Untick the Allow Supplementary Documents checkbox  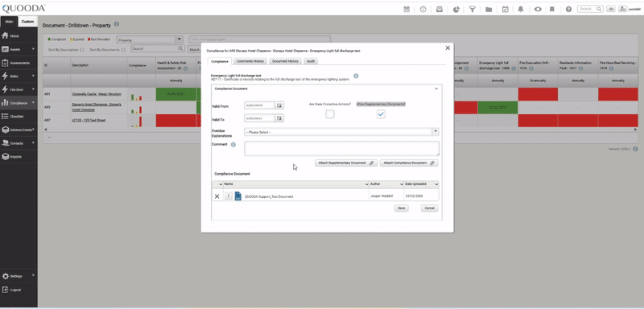tap(381, 114)
